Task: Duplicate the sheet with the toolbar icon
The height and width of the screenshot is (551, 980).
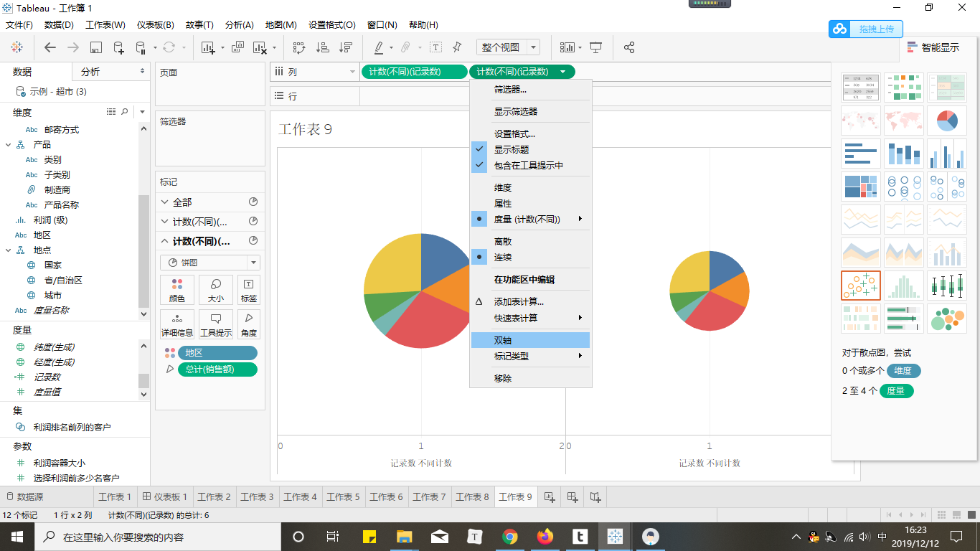Action: tap(238, 47)
